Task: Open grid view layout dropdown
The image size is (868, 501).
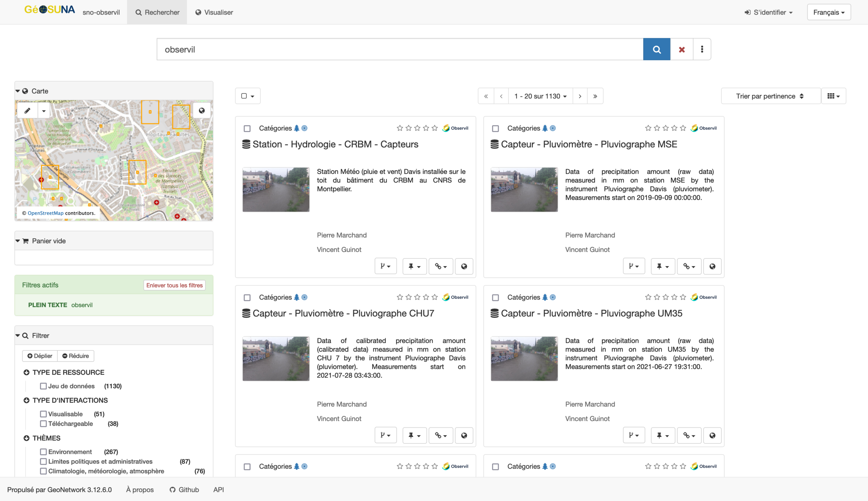Action: [833, 96]
